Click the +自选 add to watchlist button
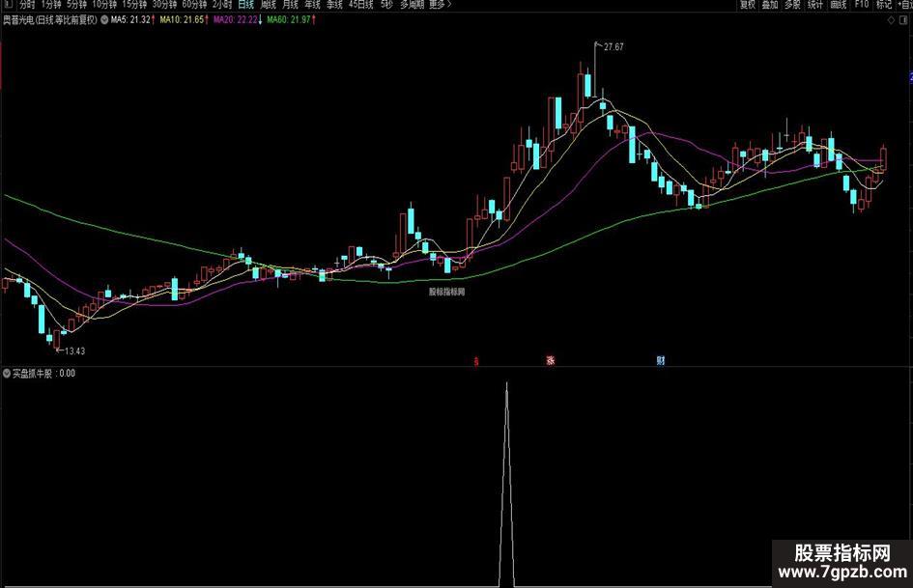Viewport: 913px width, 588px height. coord(905,4)
